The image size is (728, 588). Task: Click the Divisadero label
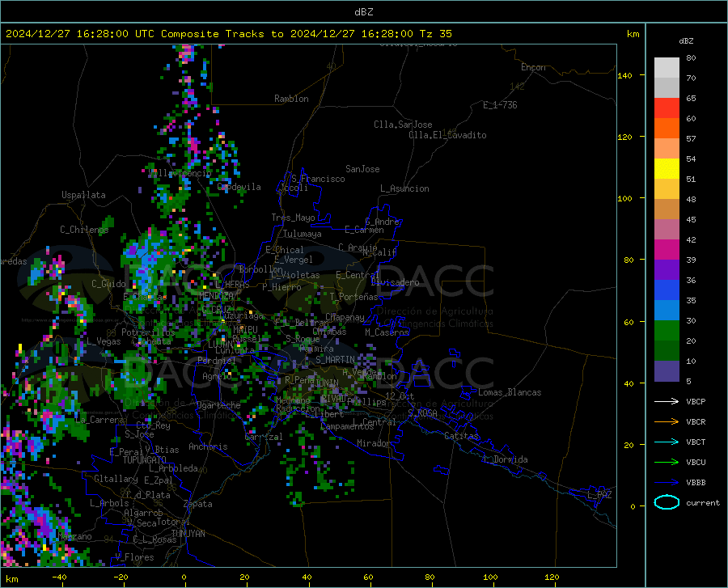tap(395, 282)
